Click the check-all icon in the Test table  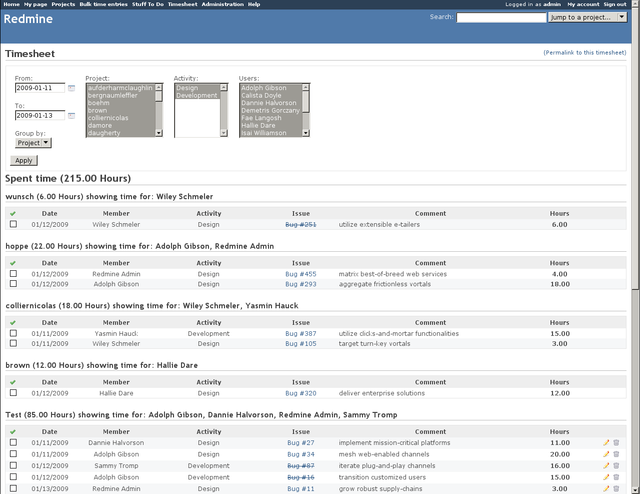pyautogui.click(x=13, y=432)
